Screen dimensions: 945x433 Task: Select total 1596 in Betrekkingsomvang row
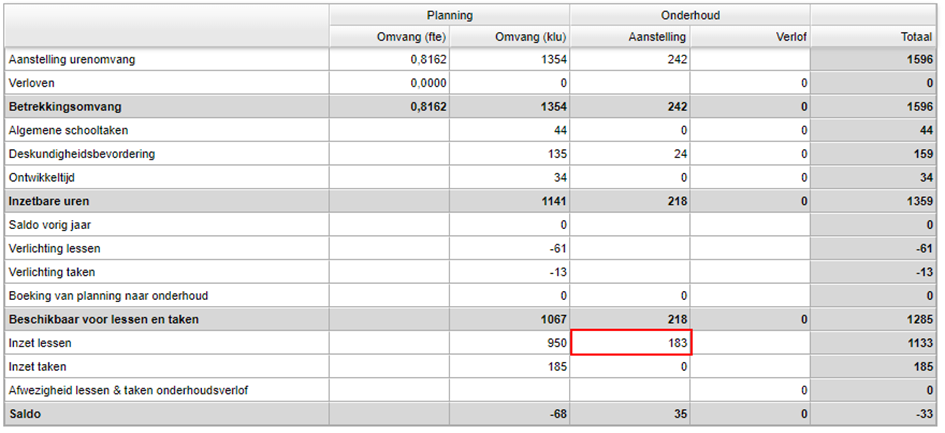click(921, 107)
